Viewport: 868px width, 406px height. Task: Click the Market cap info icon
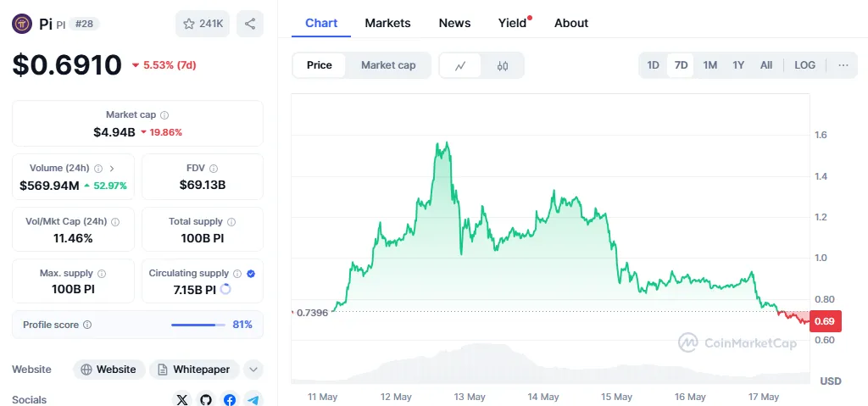(164, 115)
